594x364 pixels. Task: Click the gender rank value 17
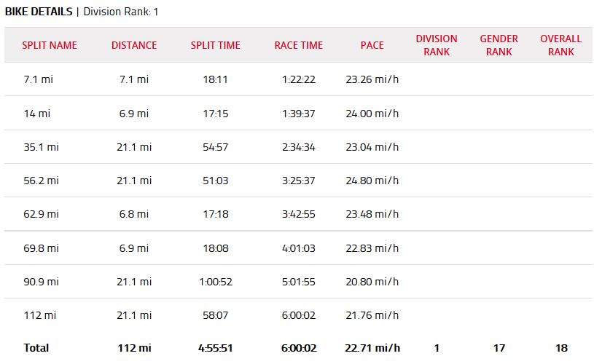499,348
